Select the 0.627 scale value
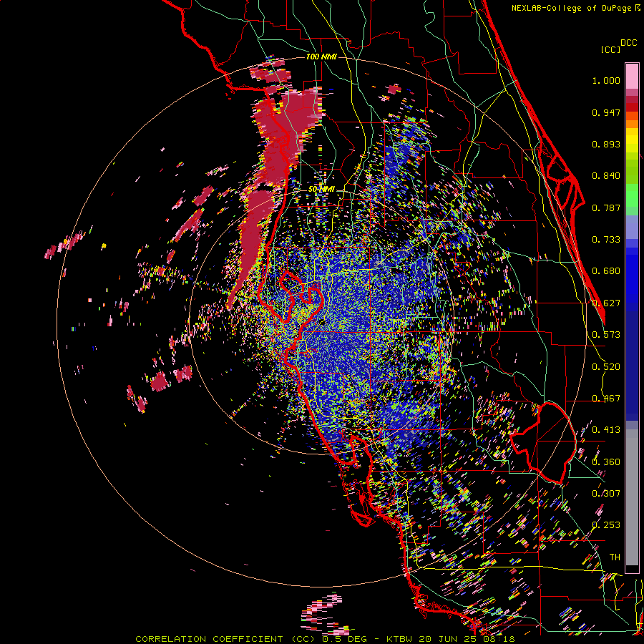644x644 pixels. [606, 303]
